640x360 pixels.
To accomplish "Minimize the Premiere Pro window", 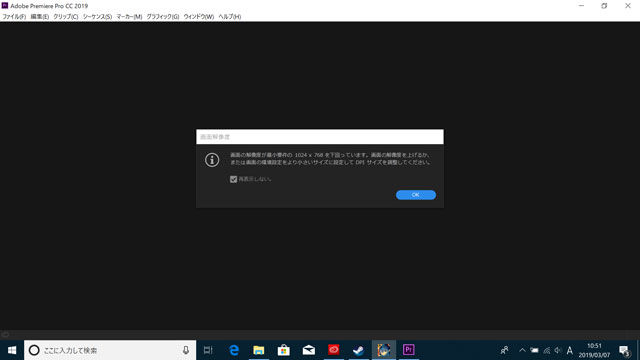I will tap(581, 6).
